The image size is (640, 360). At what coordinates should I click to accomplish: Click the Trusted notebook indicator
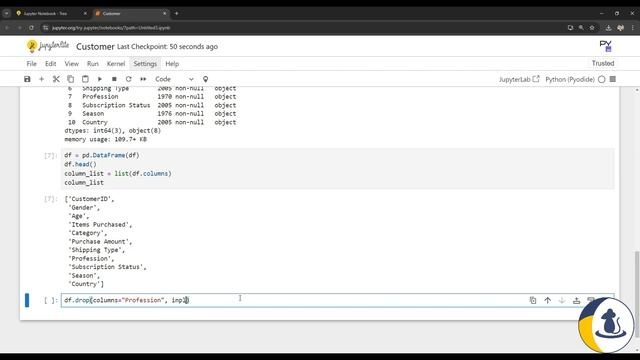pyautogui.click(x=603, y=63)
